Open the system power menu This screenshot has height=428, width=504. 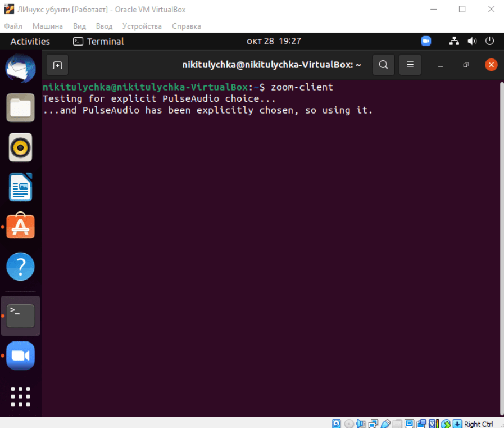click(x=489, y=41)
